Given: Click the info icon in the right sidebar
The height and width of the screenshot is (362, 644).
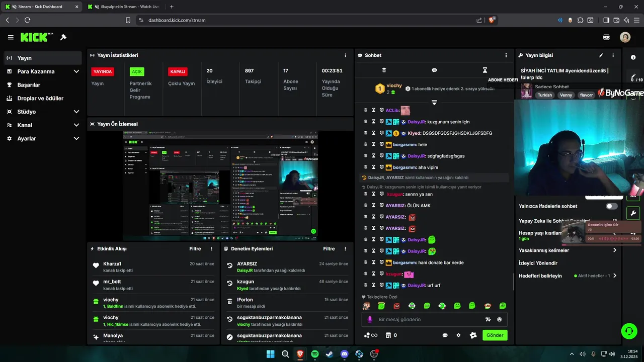Looking at the screenshot, I should 633,57.
